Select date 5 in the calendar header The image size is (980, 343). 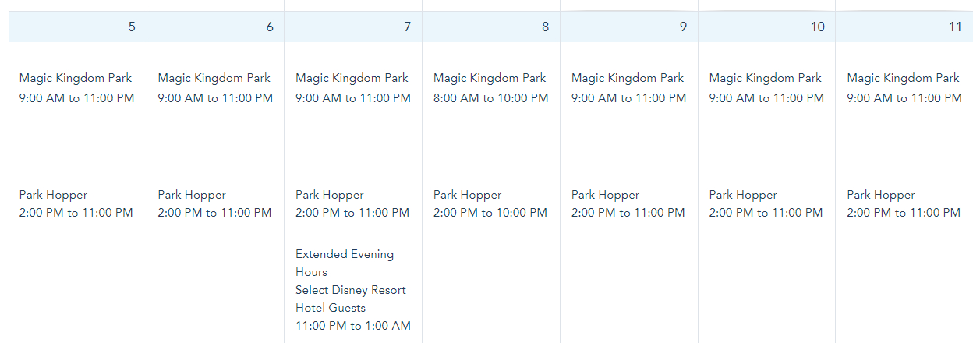coord(132,27)
